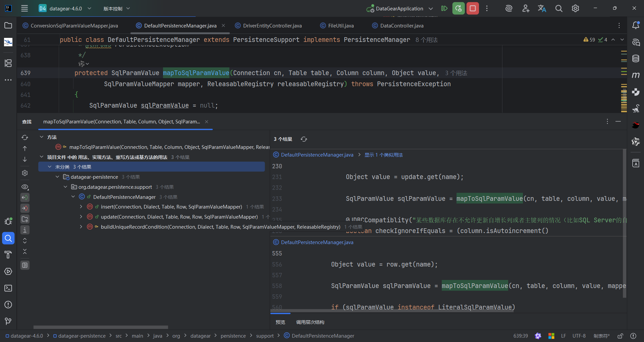Switch to FileUtil.java tab

click(x=337, y=25)
